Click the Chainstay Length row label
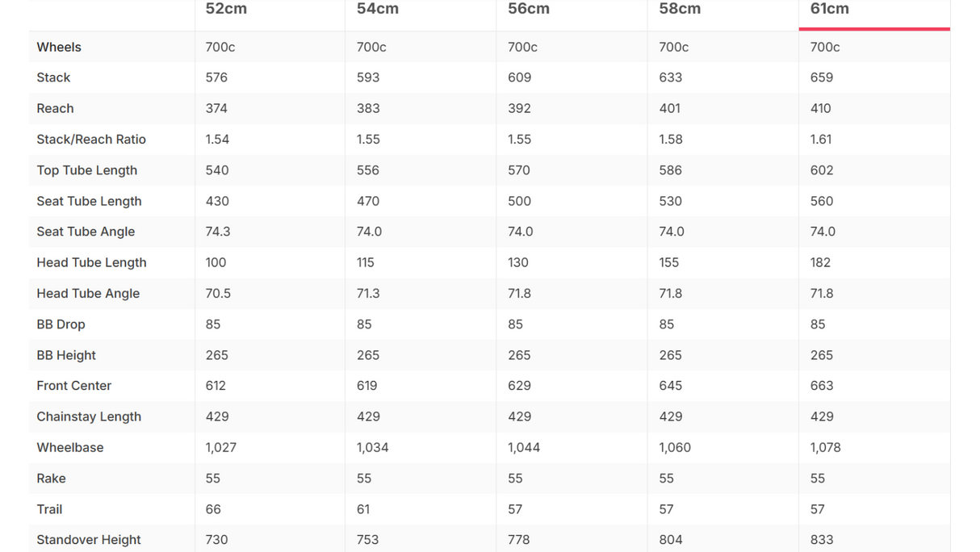 (89, 416)
